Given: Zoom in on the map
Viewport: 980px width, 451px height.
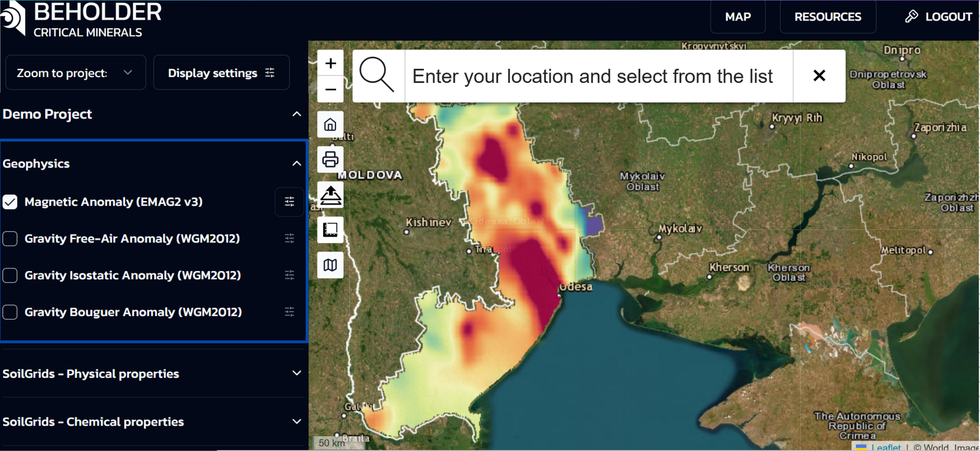Looking at the screenshot, I should pyautogui.click(x=330, y=63).
